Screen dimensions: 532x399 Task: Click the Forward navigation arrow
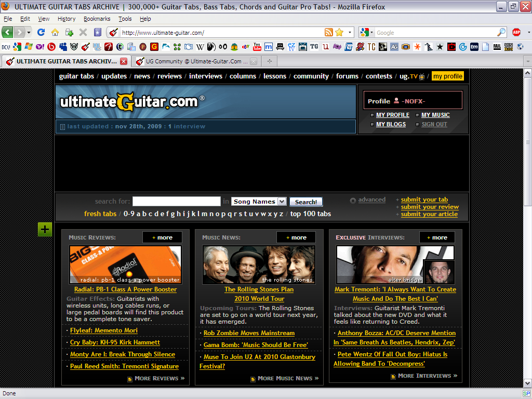click(x=20, y=33)
